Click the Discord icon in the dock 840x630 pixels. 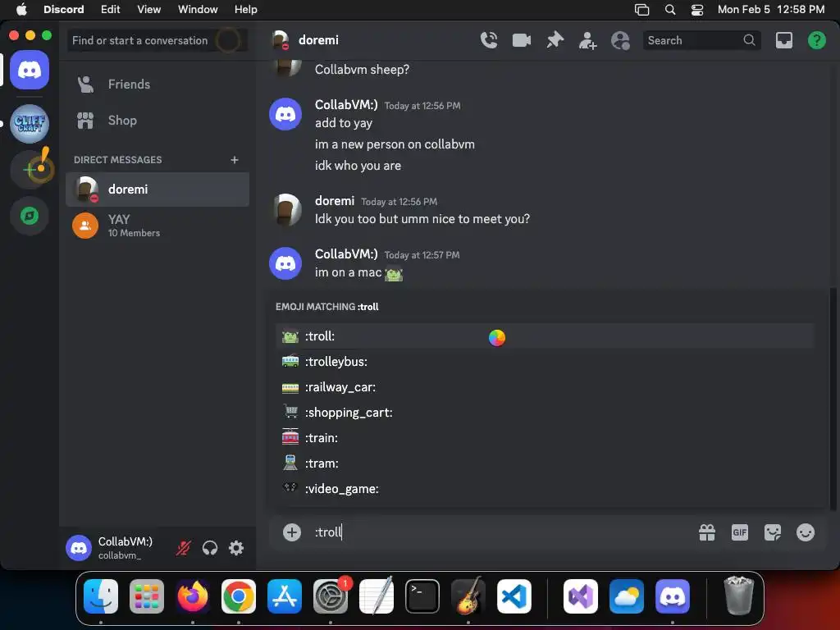[x=673, y=596]
